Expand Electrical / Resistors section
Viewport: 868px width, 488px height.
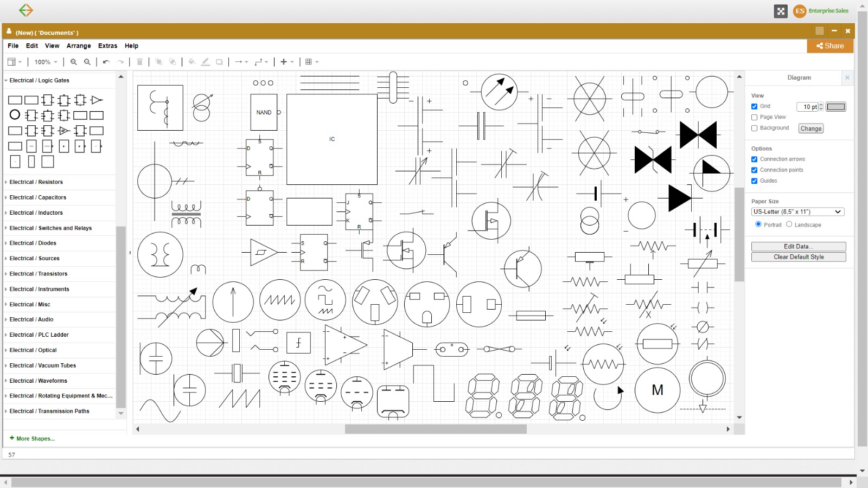click(x=59, y=182)
